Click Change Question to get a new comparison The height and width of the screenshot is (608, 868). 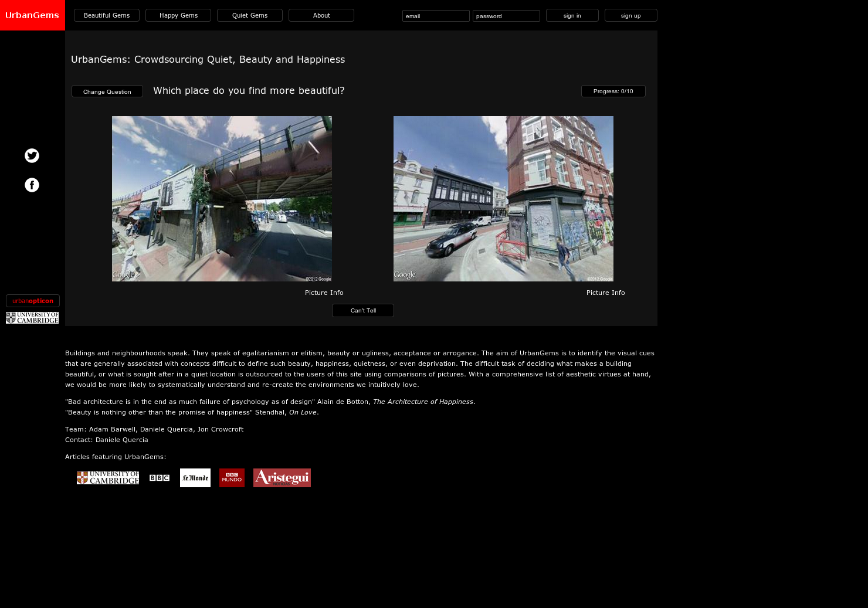coord(107,91)
